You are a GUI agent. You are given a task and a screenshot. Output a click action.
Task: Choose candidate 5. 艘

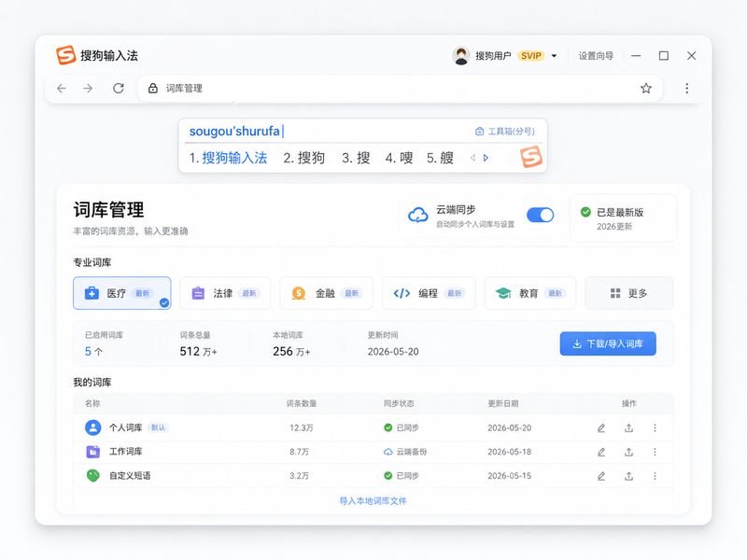[x=440, y=158]
